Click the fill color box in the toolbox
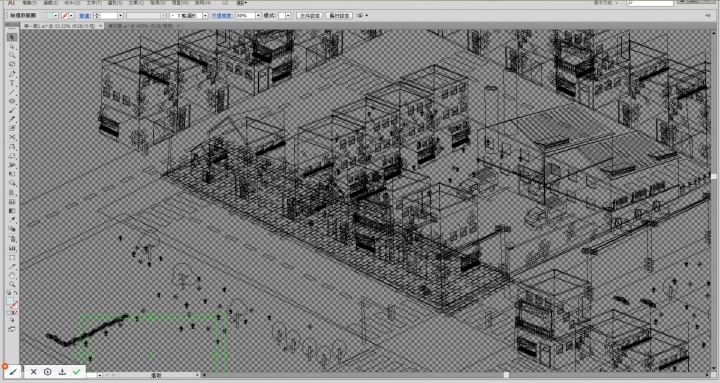This screenshot has height=383, width=720. pos(10,301)
